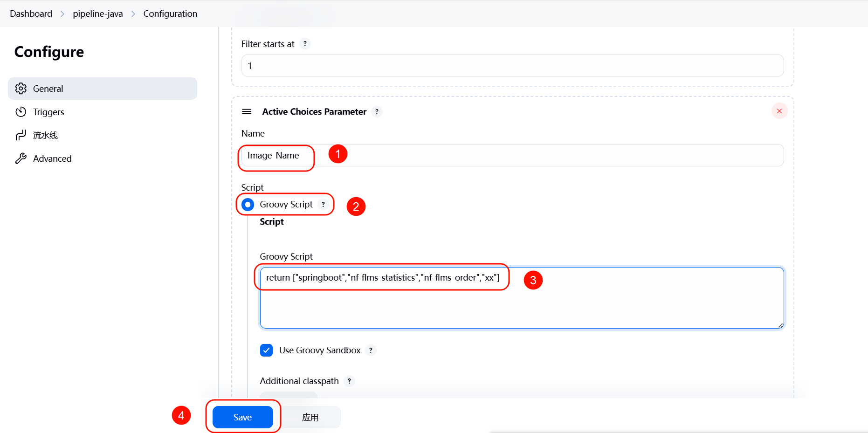
Task: Click the drag handle beside Active Choices Parameter
Action: point(247,111)
